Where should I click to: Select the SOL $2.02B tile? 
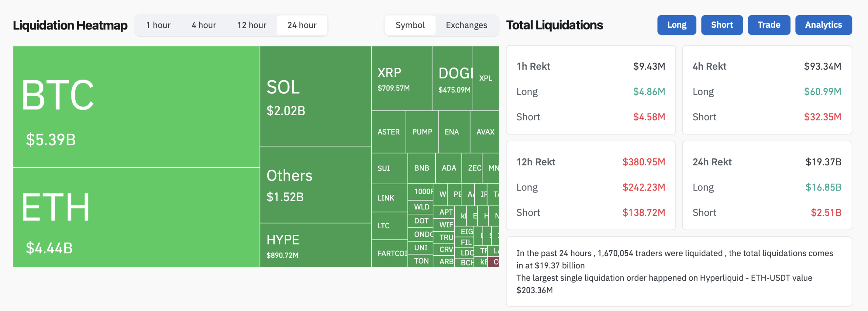click(x=315, y=97)
